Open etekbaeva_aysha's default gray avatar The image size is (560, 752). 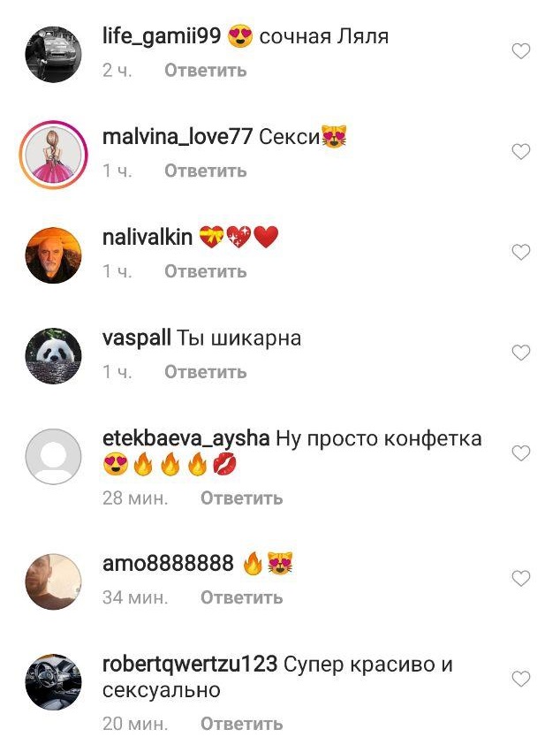(53, 456)
